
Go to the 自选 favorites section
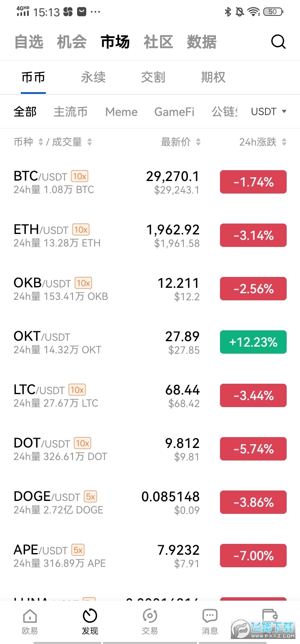point(29,42)
